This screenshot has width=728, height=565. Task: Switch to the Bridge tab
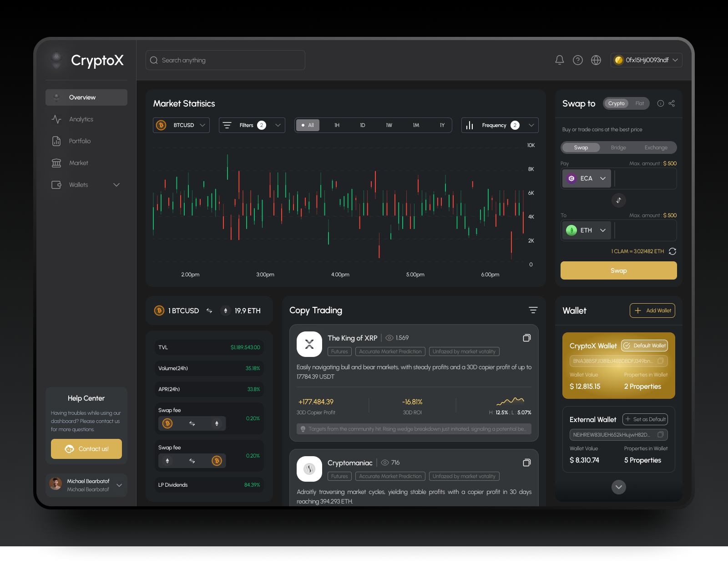coord(618,147)
